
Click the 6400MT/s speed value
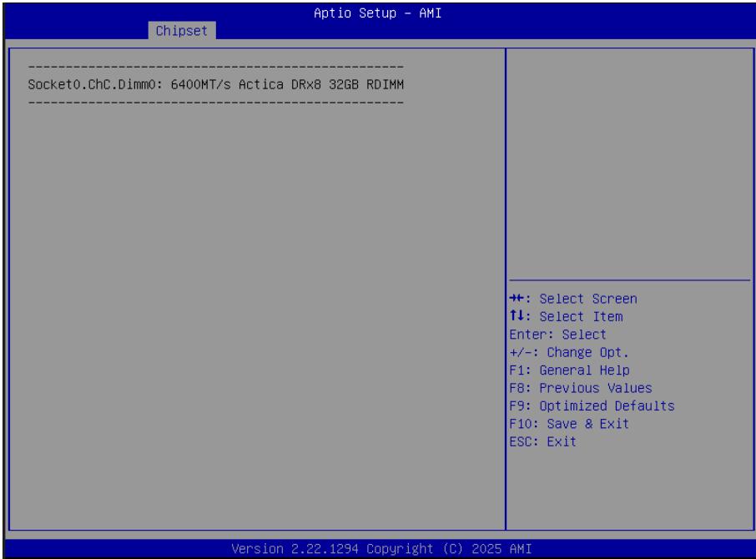click(x=200, y=84)
